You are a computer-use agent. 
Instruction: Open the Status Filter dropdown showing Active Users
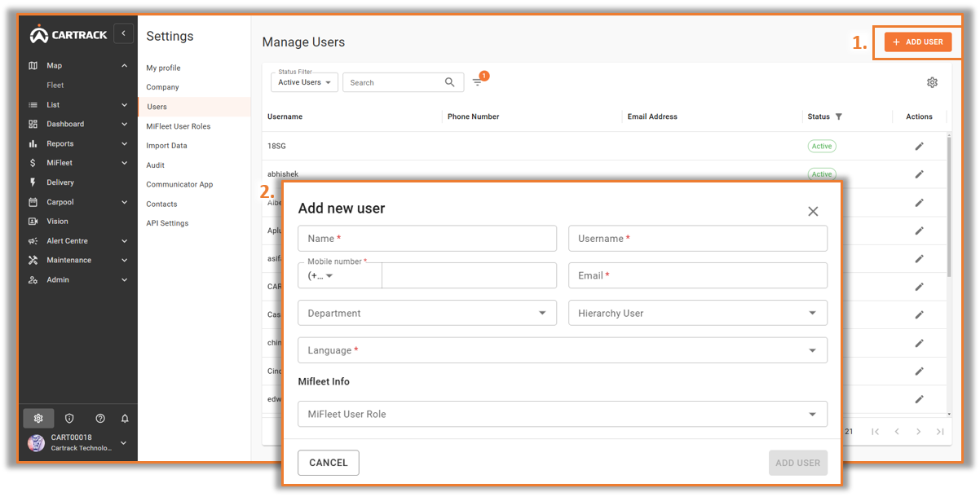[304, 82]
